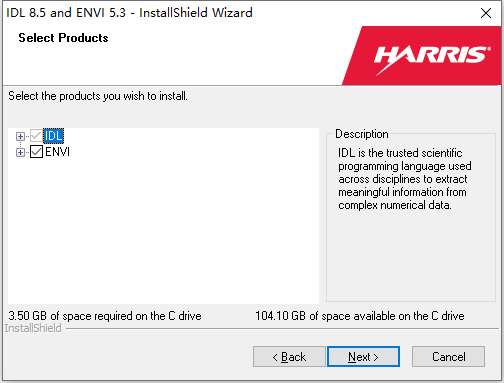Click the grayed IDL checkbox
Screen dimensions: 504x383
coord(36,136)
